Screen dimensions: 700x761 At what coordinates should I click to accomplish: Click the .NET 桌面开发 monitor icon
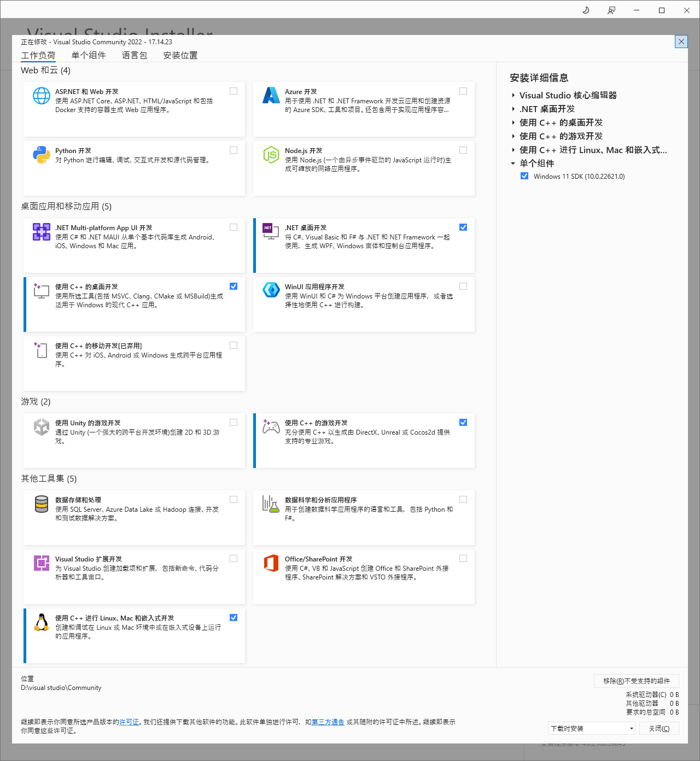[x=271, y=232]
